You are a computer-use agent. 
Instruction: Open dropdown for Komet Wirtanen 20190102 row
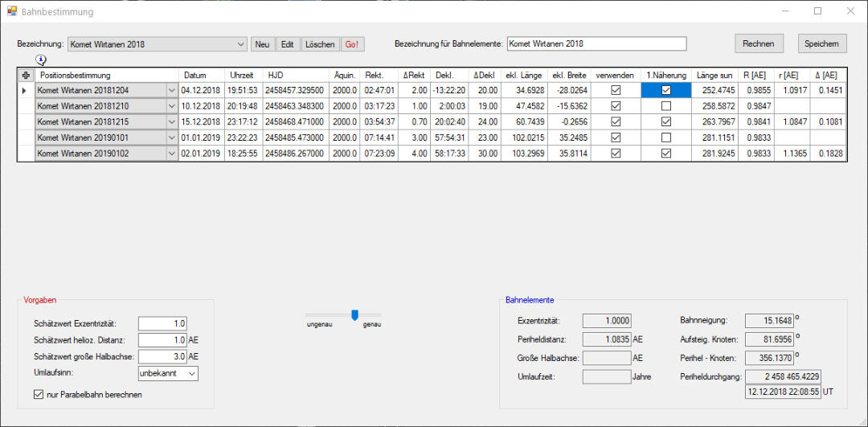170,154
